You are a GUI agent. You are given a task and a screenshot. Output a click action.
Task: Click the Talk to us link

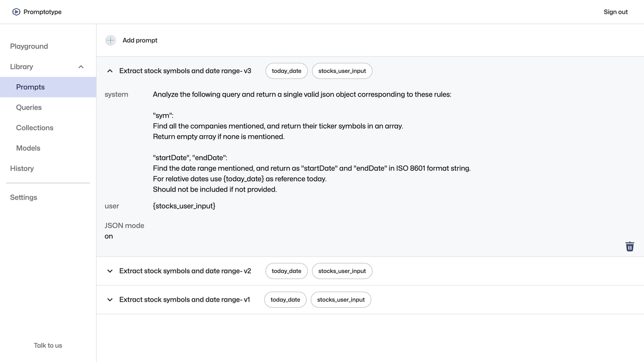click(48, 345)
